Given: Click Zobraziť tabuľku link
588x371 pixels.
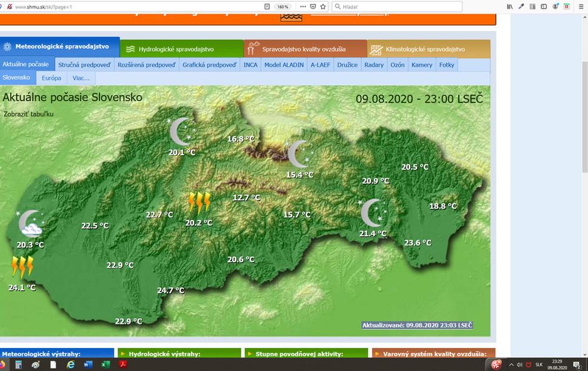Looking at the screenshot, I should [x=28, y=114].
